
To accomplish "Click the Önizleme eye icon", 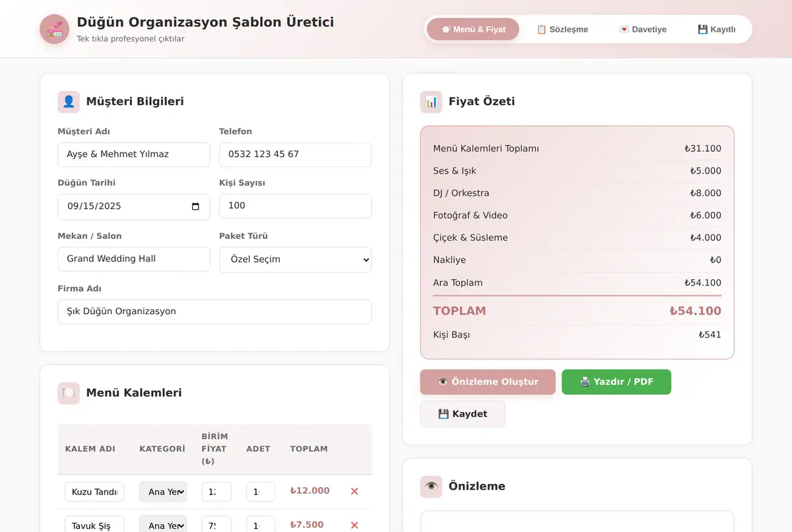I will [x=431, y=486].
